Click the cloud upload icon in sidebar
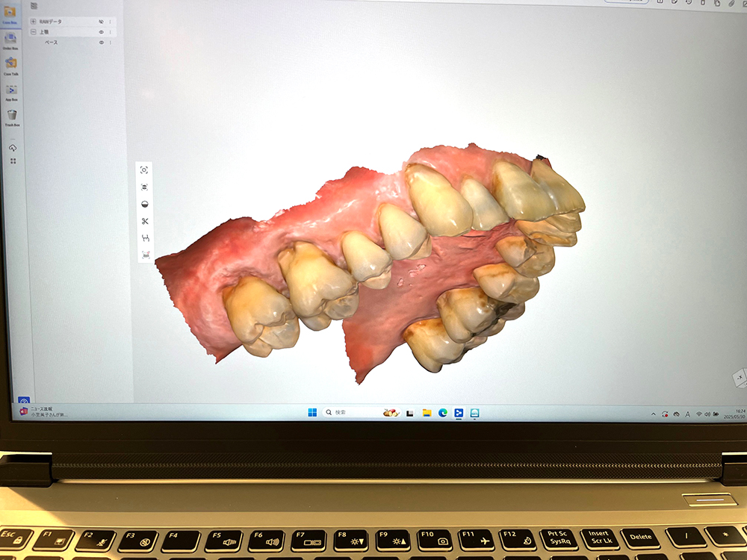 (12, 148)
